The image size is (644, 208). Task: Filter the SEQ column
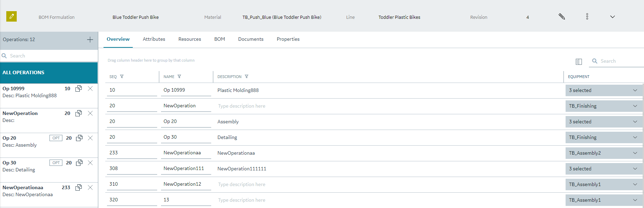122,77
